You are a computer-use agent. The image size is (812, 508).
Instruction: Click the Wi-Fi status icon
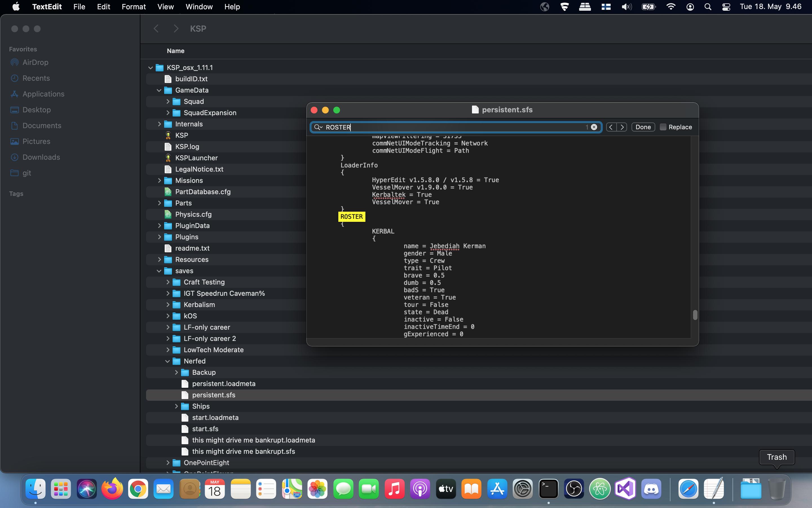[671, 7]
